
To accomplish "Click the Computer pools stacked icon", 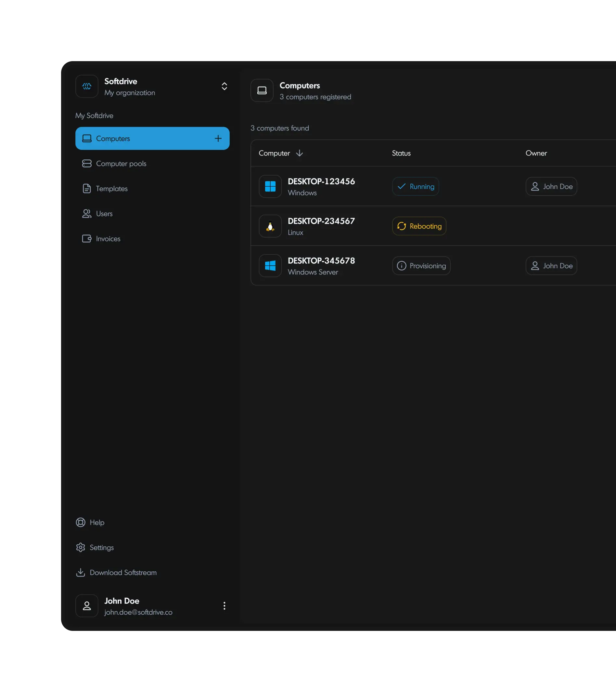I will 87,163.
